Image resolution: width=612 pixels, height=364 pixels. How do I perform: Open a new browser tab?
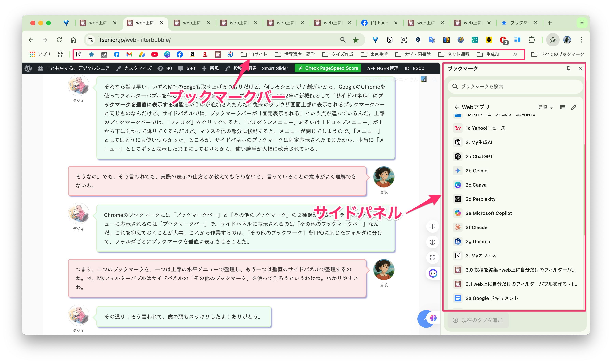click(x=549, y=23)
